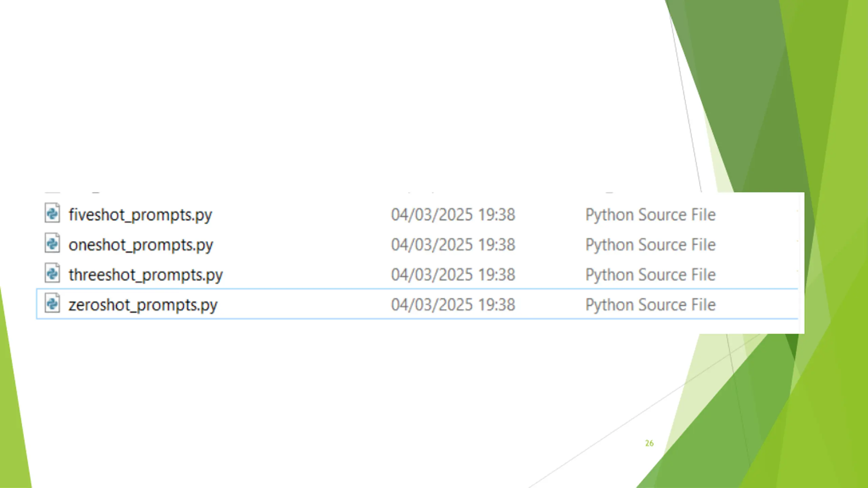Click the modified date of threeshot_prompts.py
The height and width of the screenshot is (488, 868).
[x=453, y=274]
